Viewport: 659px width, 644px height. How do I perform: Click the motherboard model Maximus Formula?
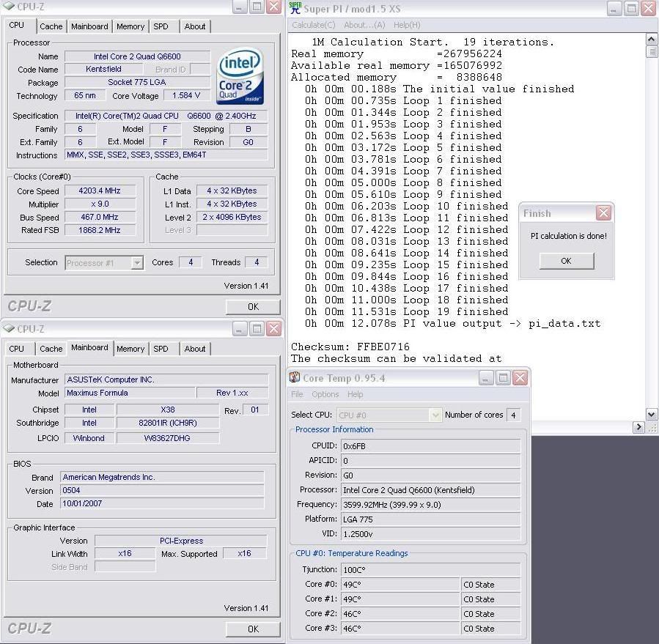tap(130, 393)
